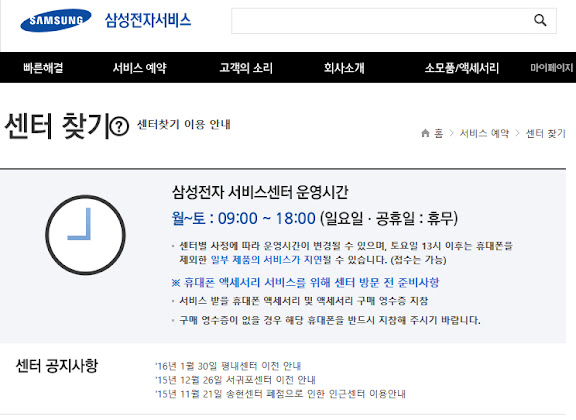This screenshot has height=420, width=576.
Task: Open the 회사소개 menu
Action: click(344, 68)
